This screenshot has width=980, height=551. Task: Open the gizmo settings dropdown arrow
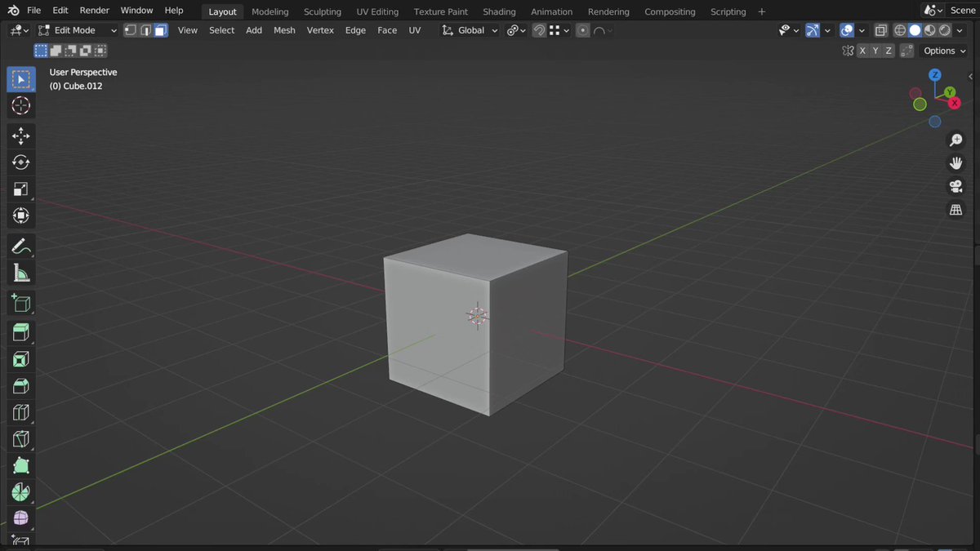[827, 30]
